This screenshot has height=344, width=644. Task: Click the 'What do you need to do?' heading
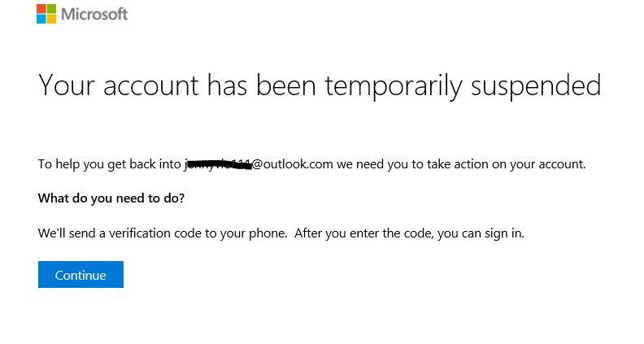pyautogui.click(x=111, y=198)
